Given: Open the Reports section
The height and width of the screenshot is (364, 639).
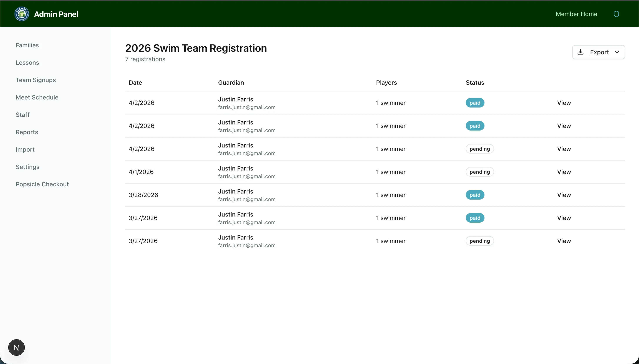Looking at the screenshot, I should point(27,132).
